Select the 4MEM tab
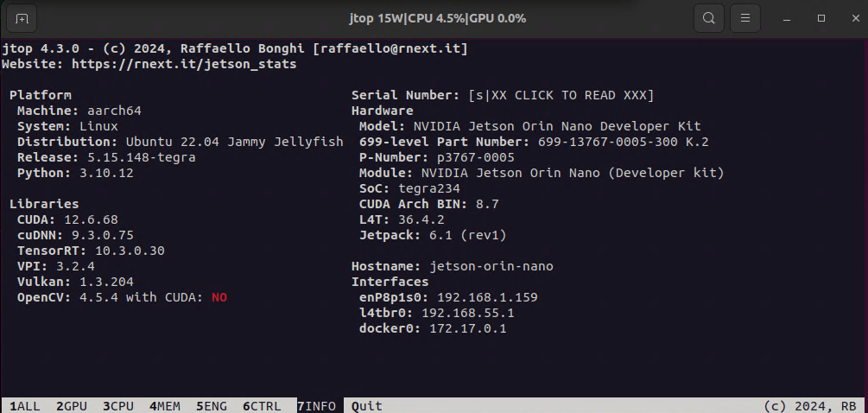 (x=164, y=405)
